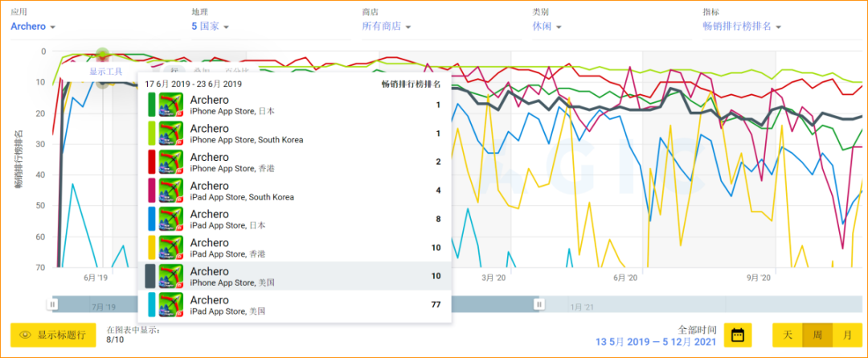
Task: Click Archero icon for iPhone App Store, 日本
Action: [x=170, y=105]
